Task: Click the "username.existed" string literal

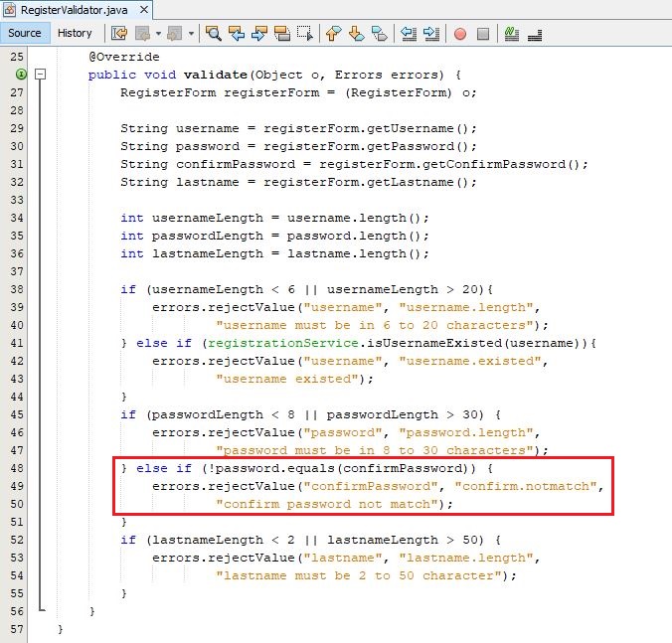Action: point(470,361)
